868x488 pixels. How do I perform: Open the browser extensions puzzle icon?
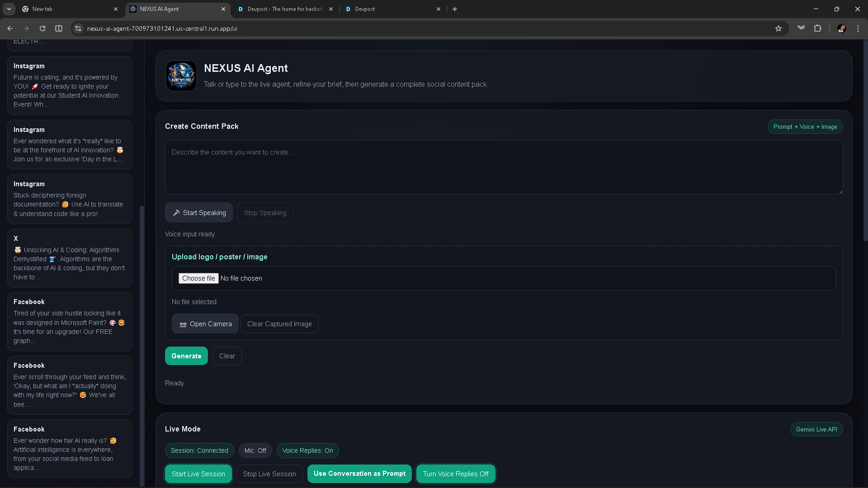tap(817, 28)
